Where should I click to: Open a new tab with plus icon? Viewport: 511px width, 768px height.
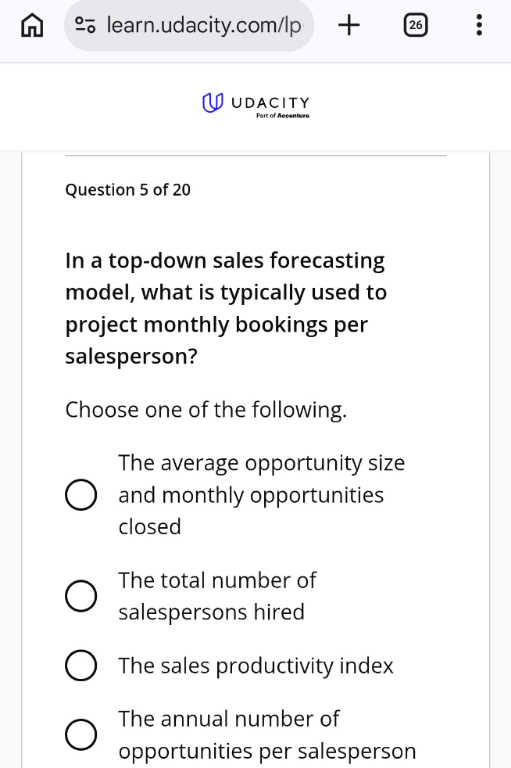point(349,25)
